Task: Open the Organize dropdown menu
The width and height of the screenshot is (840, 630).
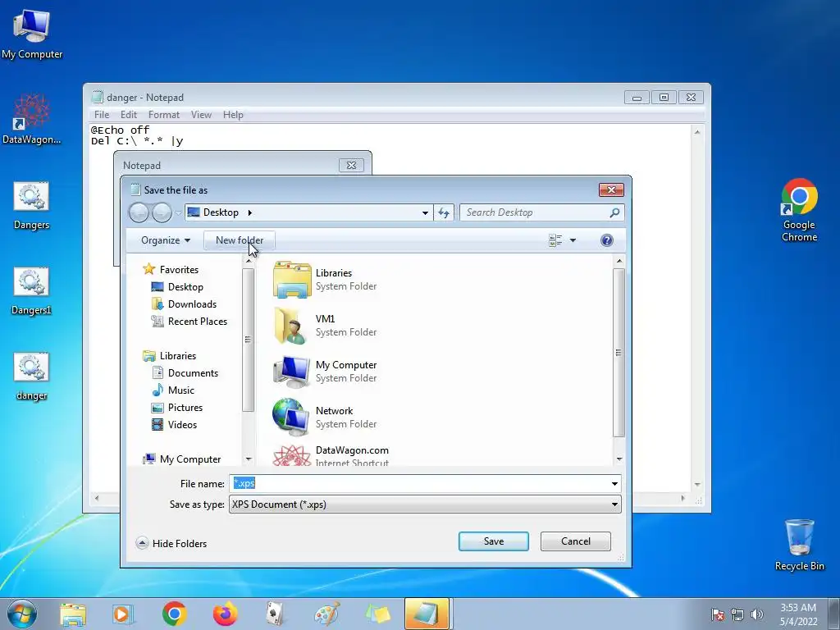Action: [166, 240]
